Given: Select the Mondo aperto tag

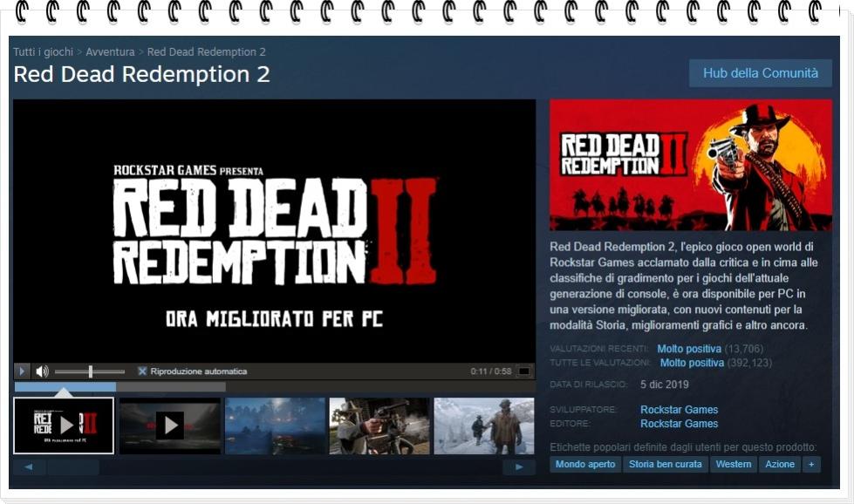Looking at the screenshot, I should pos(585,464).
